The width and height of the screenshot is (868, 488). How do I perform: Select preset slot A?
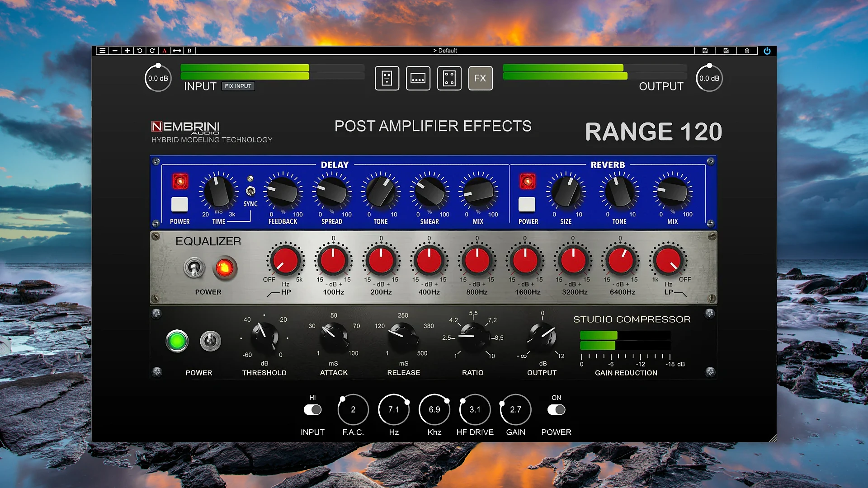165,51
